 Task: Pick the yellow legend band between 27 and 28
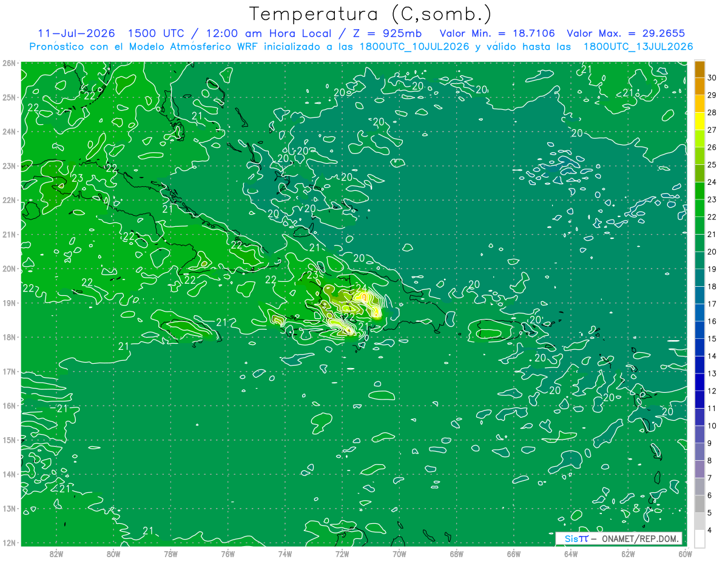coord(699,121)
